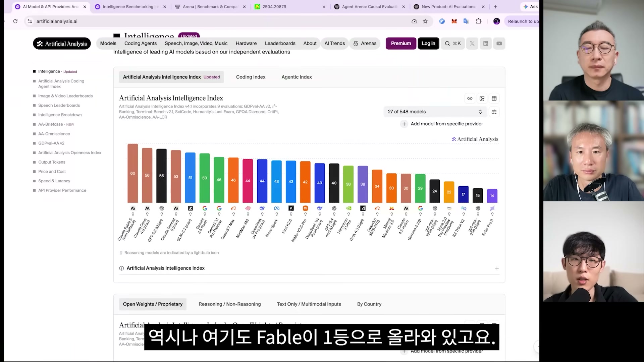
Task: Open site search with ⌘K button
Action: 453,44
